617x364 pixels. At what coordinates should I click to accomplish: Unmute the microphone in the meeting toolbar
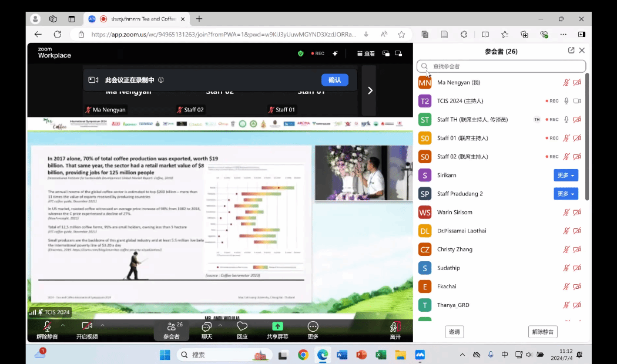[x=47, y=327]
